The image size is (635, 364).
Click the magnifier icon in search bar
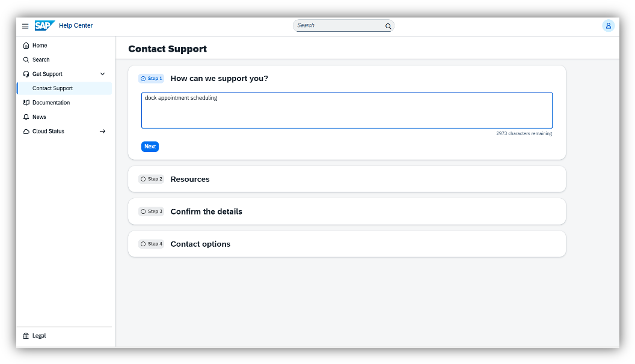click(x=388, y=26)
